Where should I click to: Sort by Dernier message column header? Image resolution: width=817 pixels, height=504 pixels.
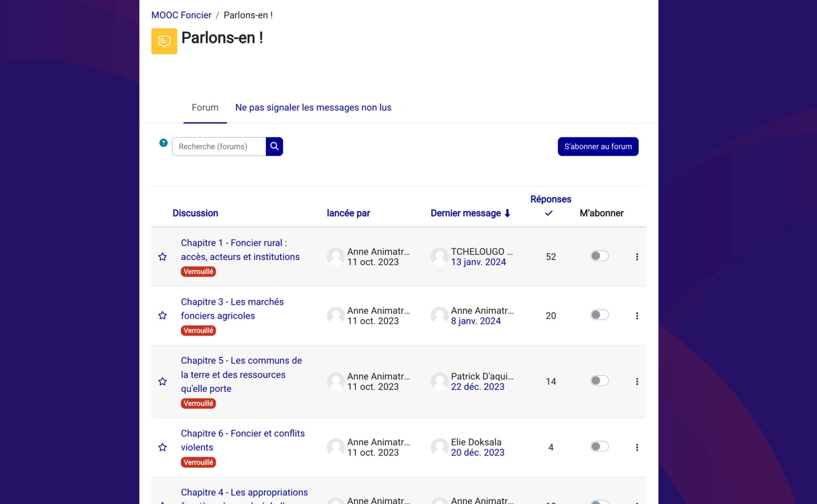click(466, 213)
